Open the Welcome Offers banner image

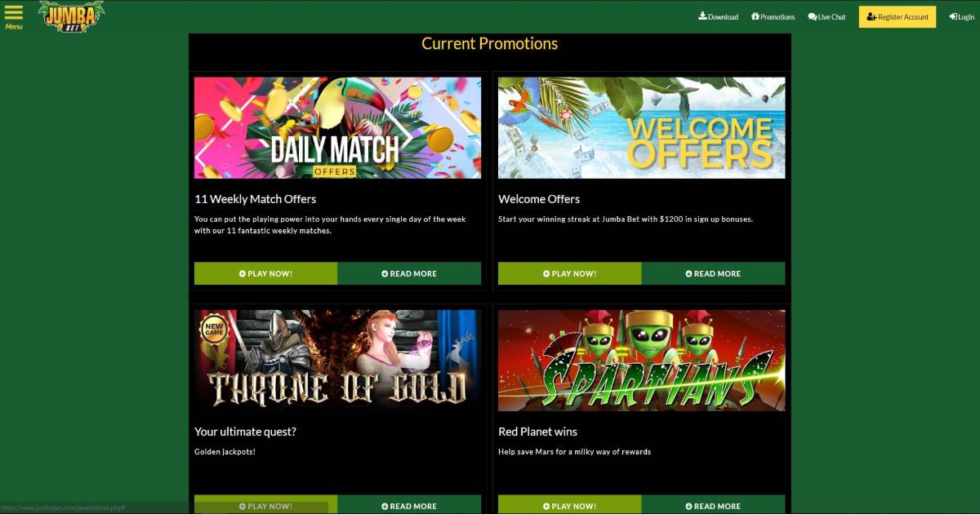point(642,127)
